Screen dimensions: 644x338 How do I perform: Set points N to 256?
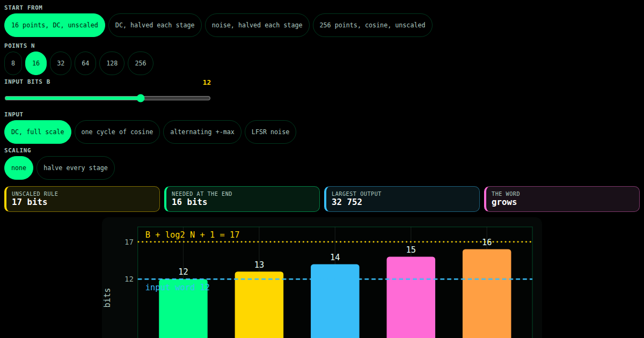click(141, 63)
